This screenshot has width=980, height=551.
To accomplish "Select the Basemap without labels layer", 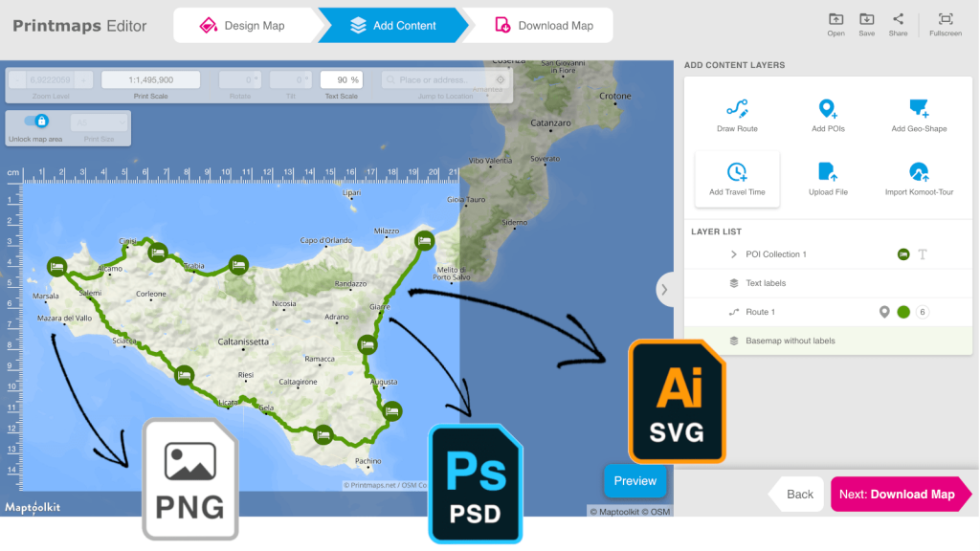I will 790,341.
